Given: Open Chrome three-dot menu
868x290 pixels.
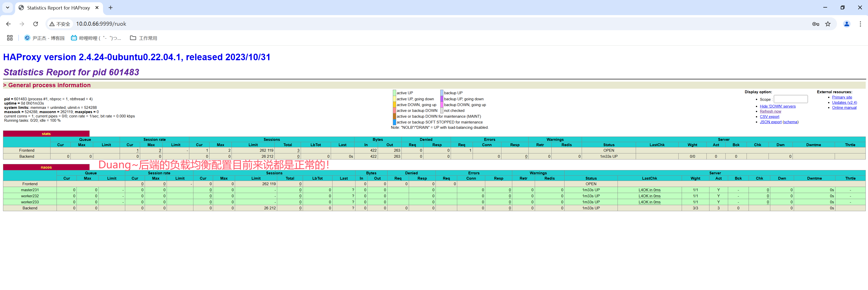Looking at the screenshot, I should click(860, 24).
